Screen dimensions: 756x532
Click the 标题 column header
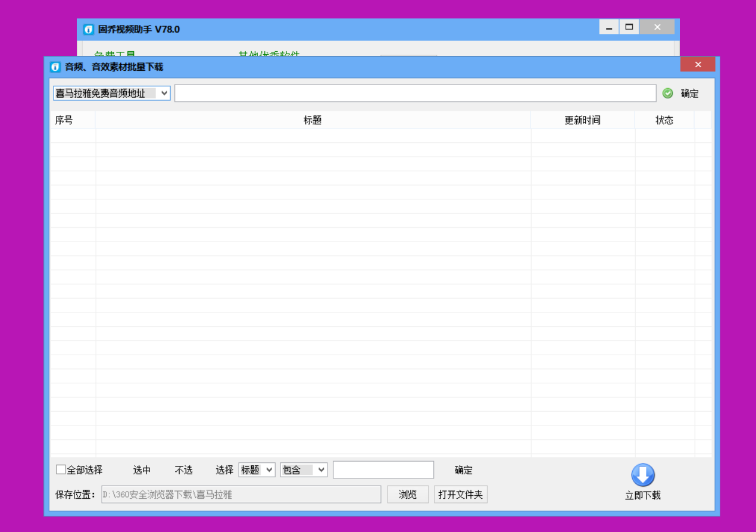313,120
